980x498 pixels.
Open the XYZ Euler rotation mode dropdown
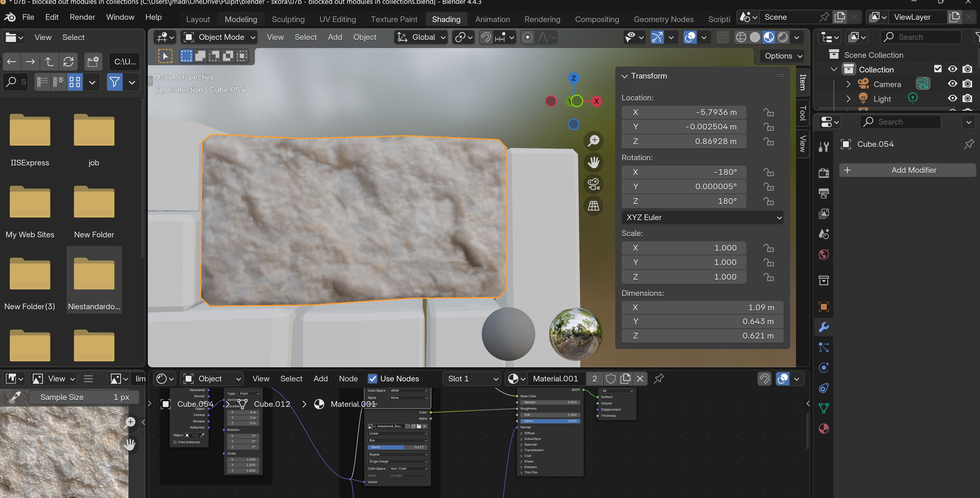tap(702, 217)
